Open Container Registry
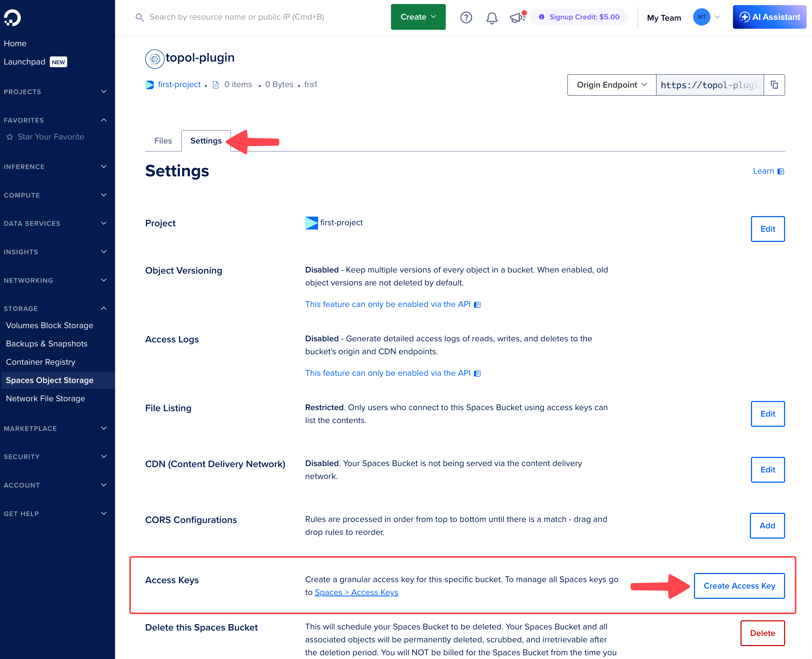Image resolution: width=812 pixels, height=659 pixels. pos(41,362)
